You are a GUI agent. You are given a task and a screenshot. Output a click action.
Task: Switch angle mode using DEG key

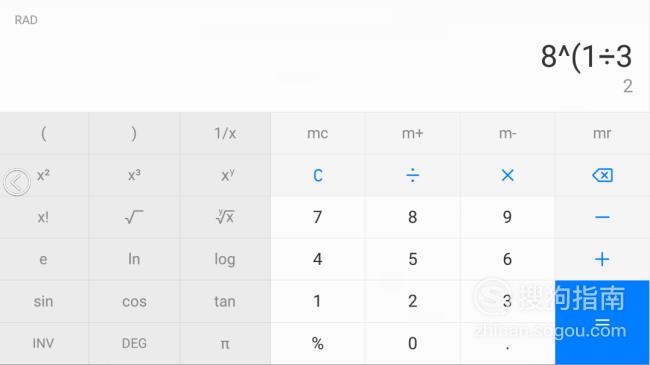point(134,343)
